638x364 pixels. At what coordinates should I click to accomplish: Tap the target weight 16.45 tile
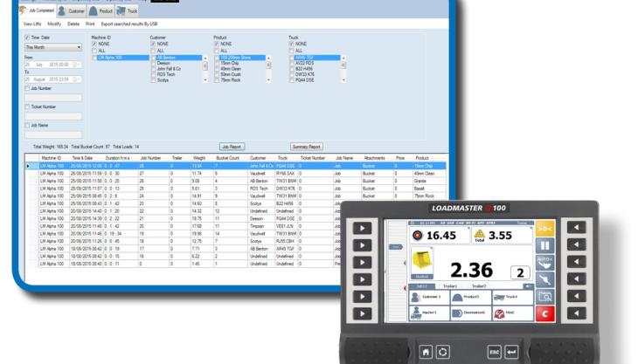pos(439,235)
